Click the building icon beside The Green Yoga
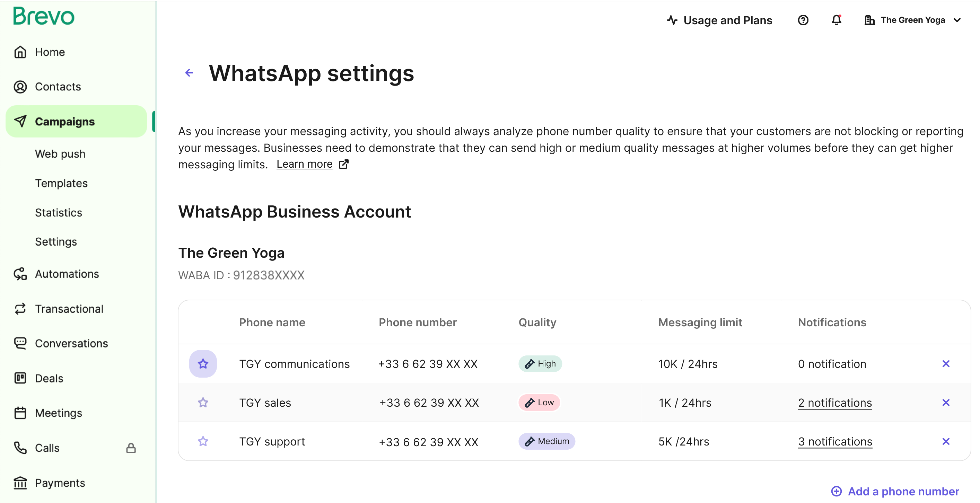This screenshot has height=503, width=980. coord(869,20)
